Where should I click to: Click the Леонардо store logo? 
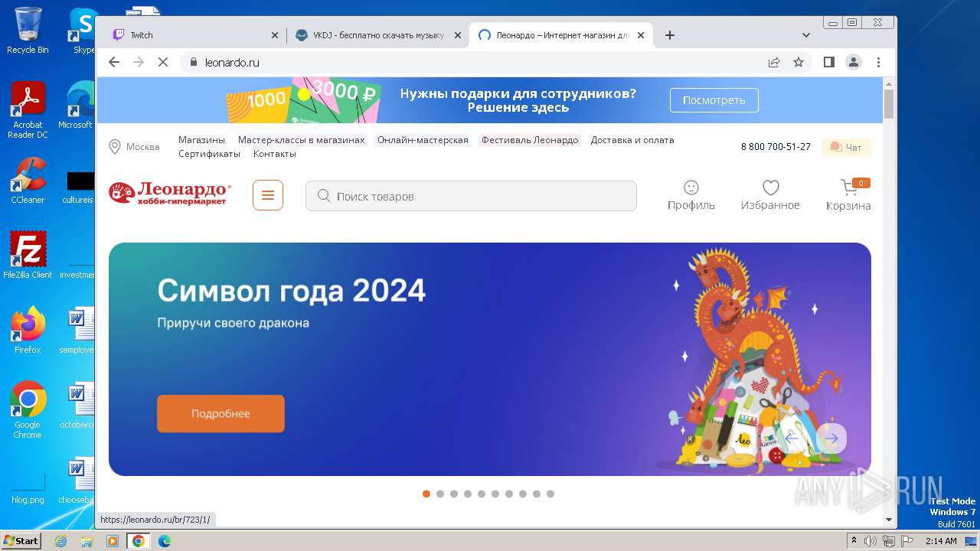click(x=170, y=194)
